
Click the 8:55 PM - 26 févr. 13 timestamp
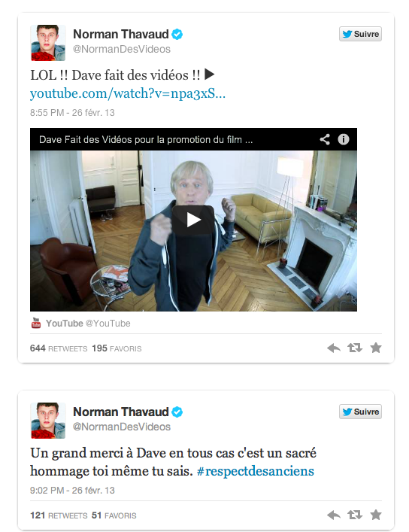pyautogui.click(x=72, y=113)
